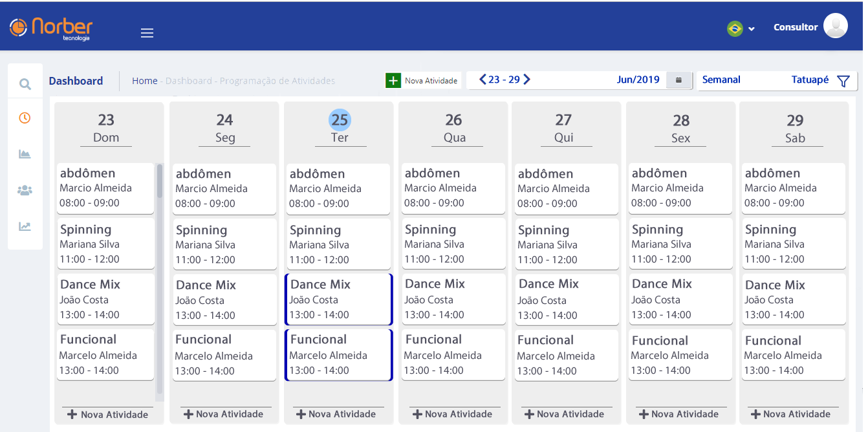Open the calendar date picker icon
The image size is (868, 432).
678,80
